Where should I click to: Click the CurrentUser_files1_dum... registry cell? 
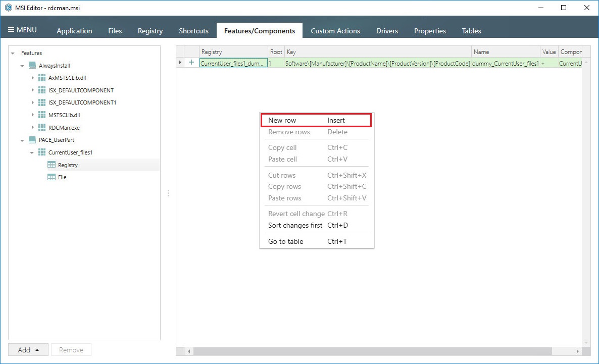tap(233, 63)
